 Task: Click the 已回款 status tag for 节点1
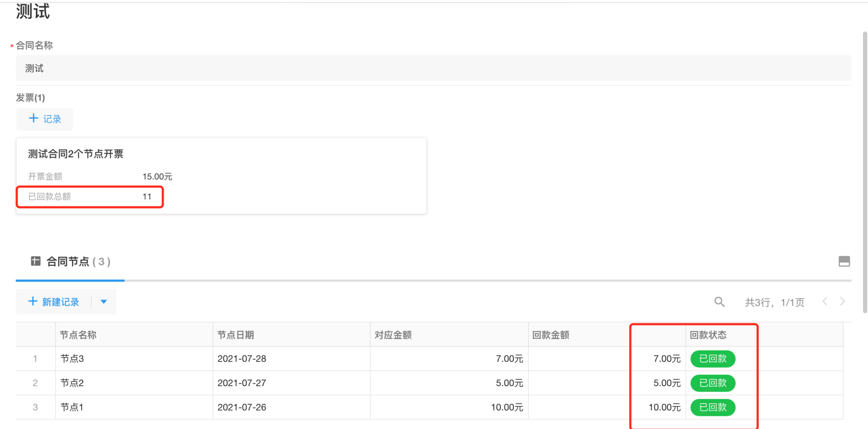712,407
